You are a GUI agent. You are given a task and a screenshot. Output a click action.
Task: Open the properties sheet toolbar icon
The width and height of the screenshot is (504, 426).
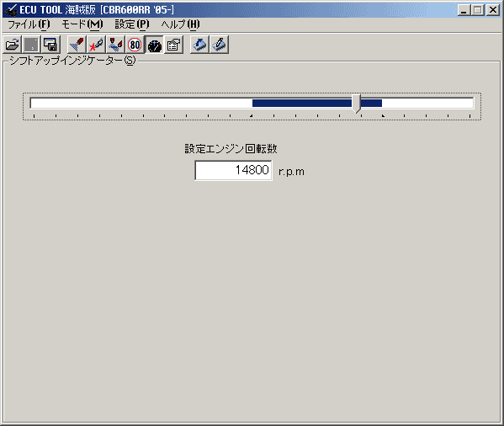(x=174, y=45)
